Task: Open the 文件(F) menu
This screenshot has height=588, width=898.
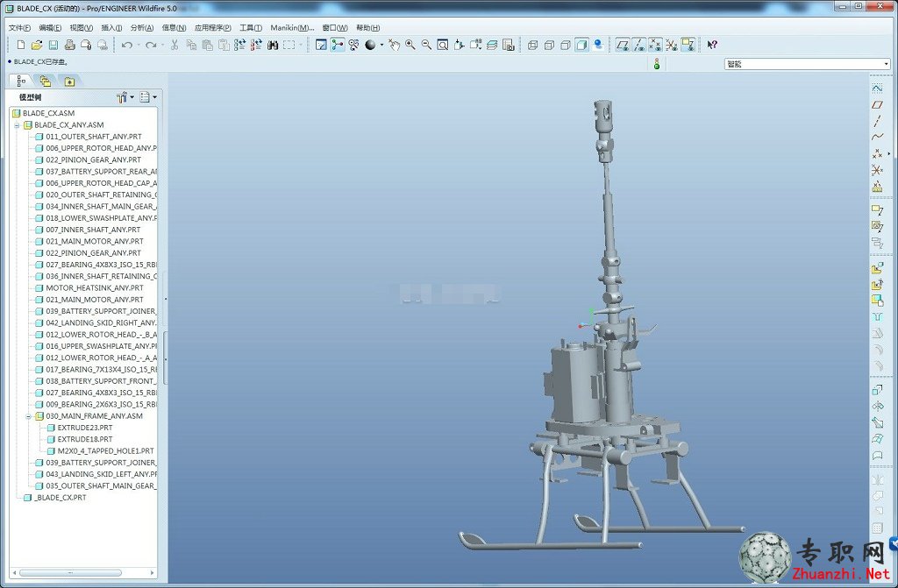Action: pos(19,27)
